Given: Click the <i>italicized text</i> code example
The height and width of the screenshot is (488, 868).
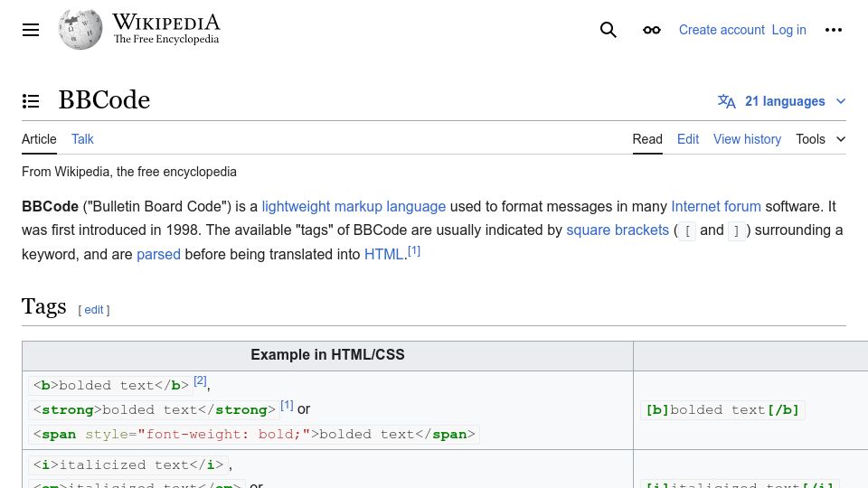Looking at the screenshot, I should 128,465.
